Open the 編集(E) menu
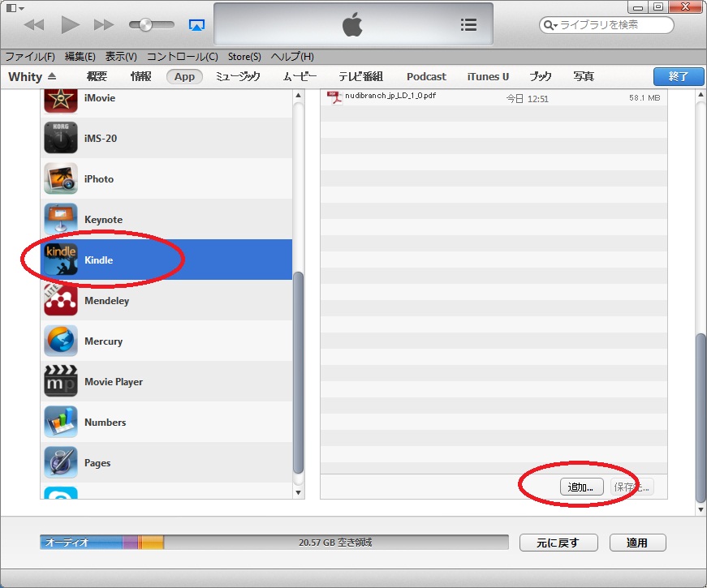The width and height of the screenshot is (707, 588). pos(80,56)
